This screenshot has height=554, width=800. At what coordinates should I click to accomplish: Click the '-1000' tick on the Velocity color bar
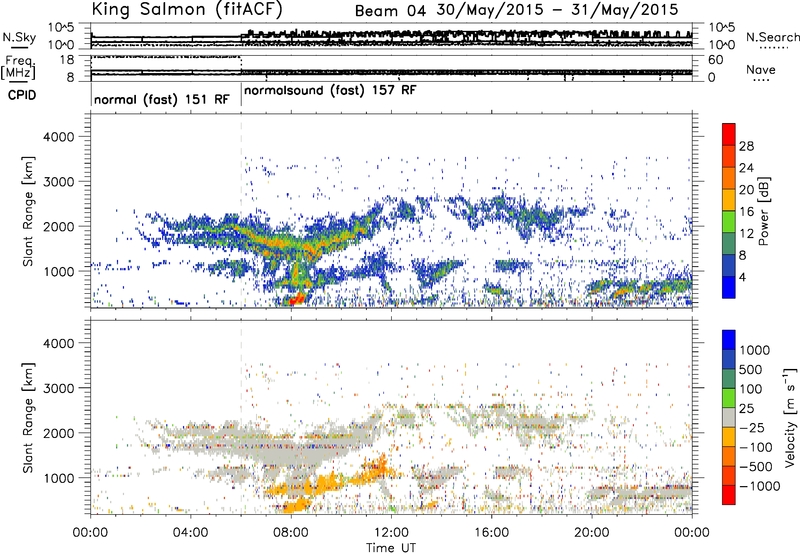tap(760, 486)
